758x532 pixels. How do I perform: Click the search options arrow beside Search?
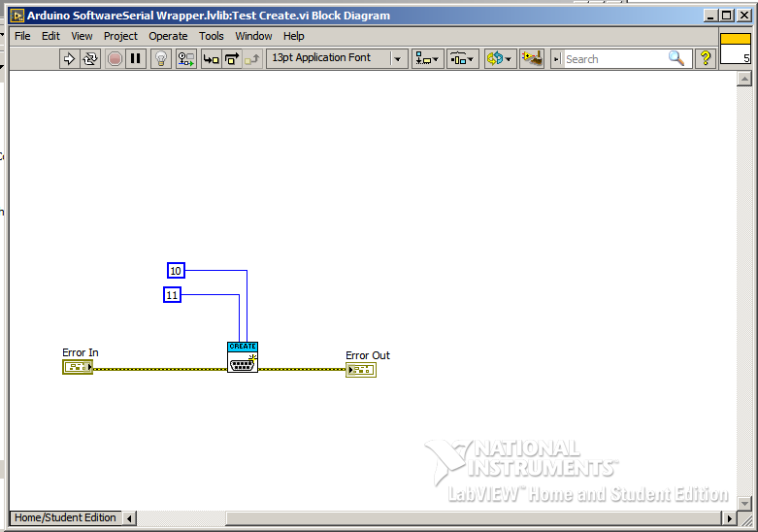[556, 59]
